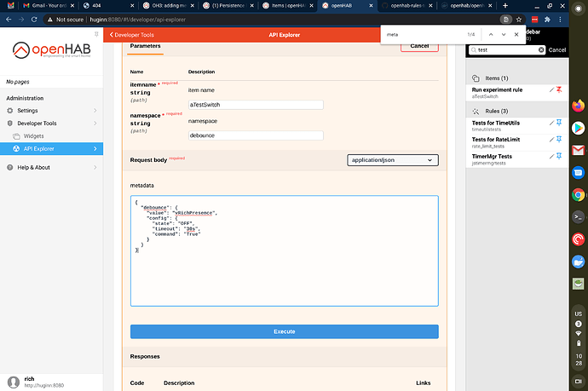Go to previous find result arrow

491,34
